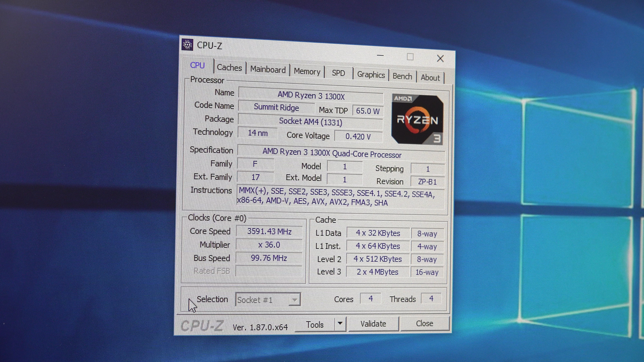Click the Threads count value

click(431, 298)
